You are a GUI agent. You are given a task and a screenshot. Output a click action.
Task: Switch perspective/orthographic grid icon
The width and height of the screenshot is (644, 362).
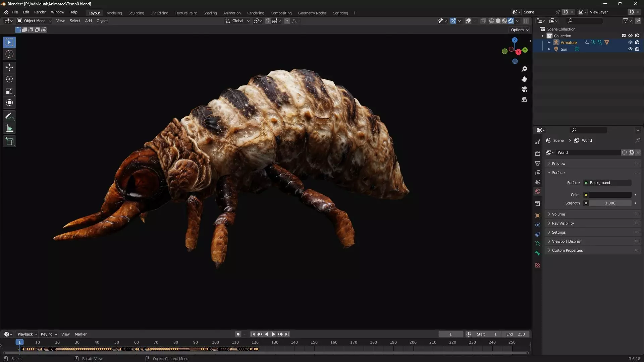(524, 100)
